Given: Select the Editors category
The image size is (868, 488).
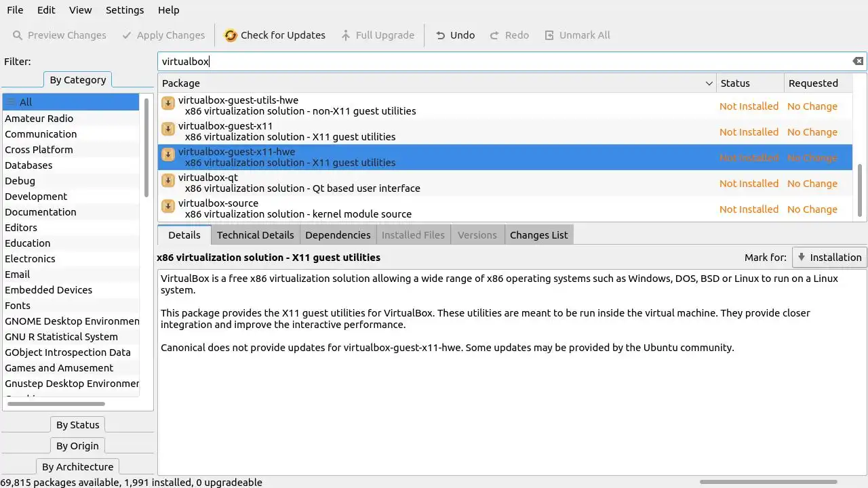Looking at the screenshot, I should tap(71, 228).
